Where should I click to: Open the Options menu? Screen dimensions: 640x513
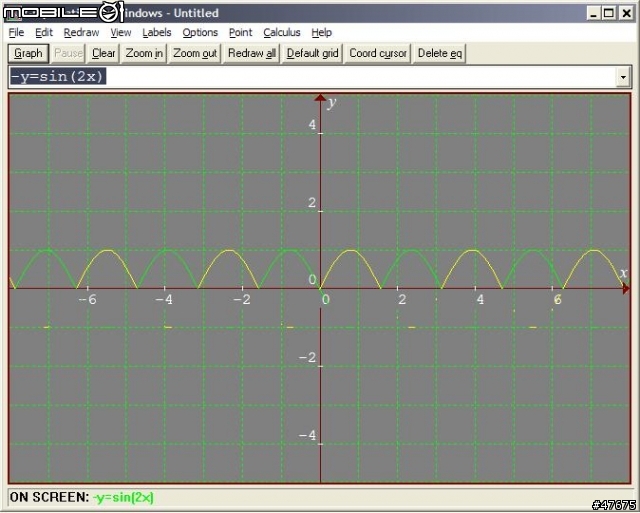200,32
